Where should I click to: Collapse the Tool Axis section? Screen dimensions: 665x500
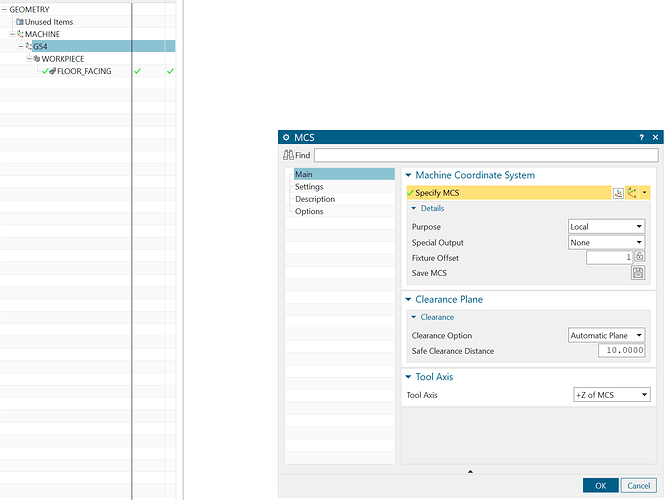pos(408,377)
